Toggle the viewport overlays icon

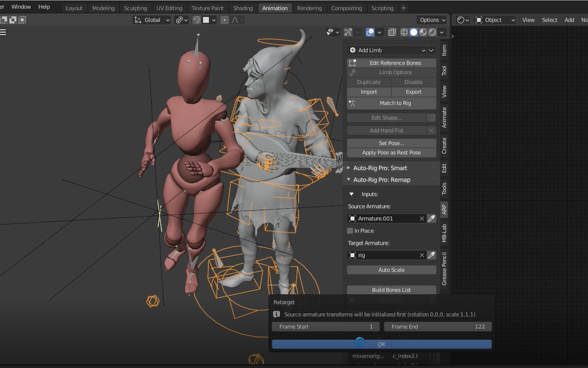pos(371,32)
